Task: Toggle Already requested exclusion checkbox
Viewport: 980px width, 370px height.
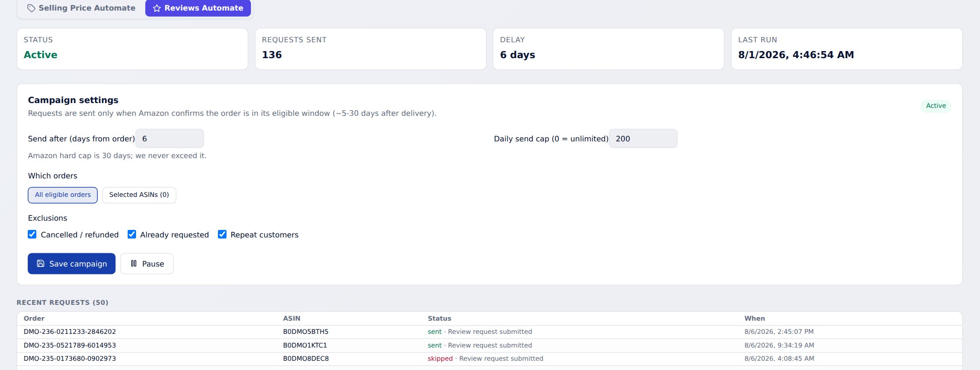Action: point(132,234)
